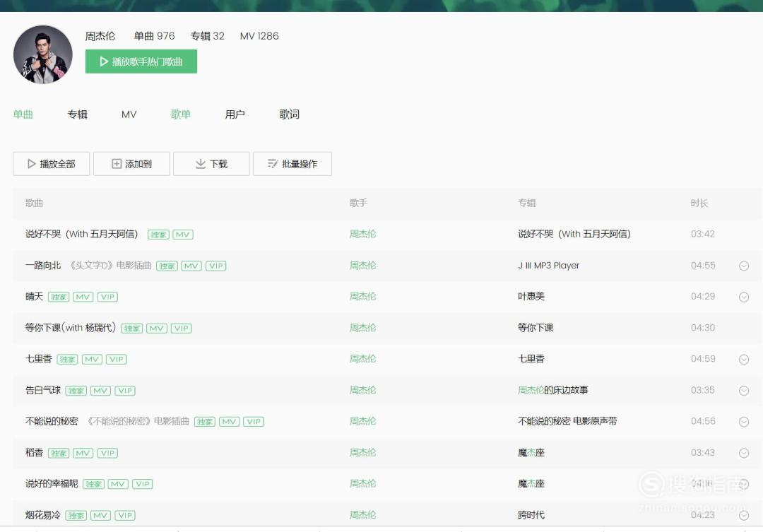Open album link J III MP3 Player
The image size is (763, 532).
coord(549,265)
